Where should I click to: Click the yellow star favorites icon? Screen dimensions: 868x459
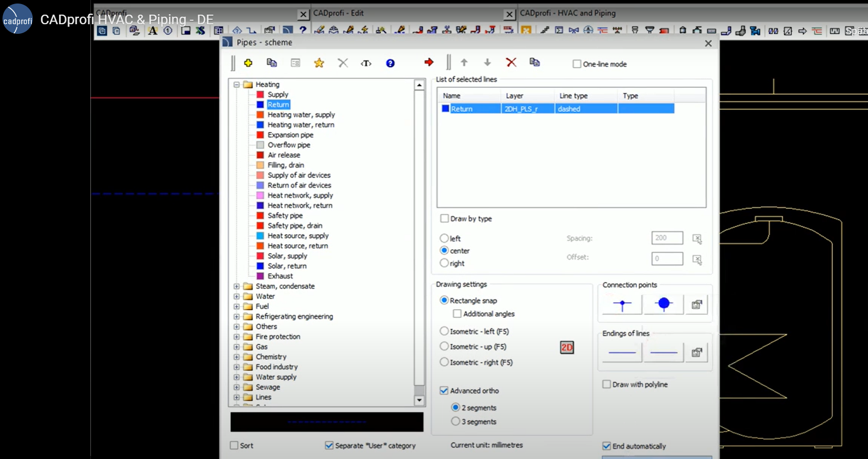click(x=319, y=63)
